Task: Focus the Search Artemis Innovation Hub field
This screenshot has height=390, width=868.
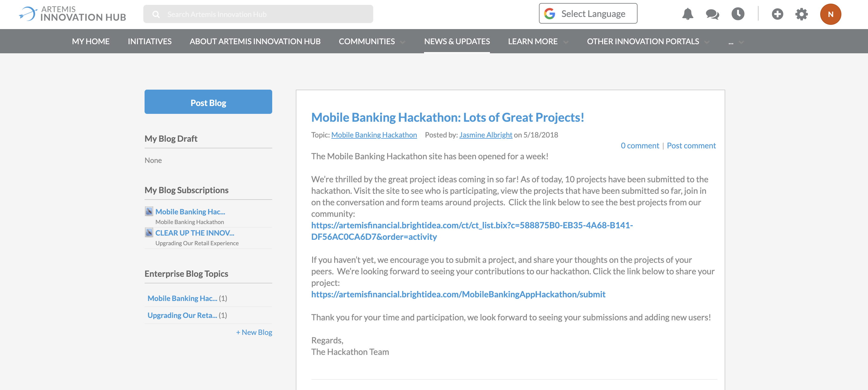Action: click(x=258, y=14)
